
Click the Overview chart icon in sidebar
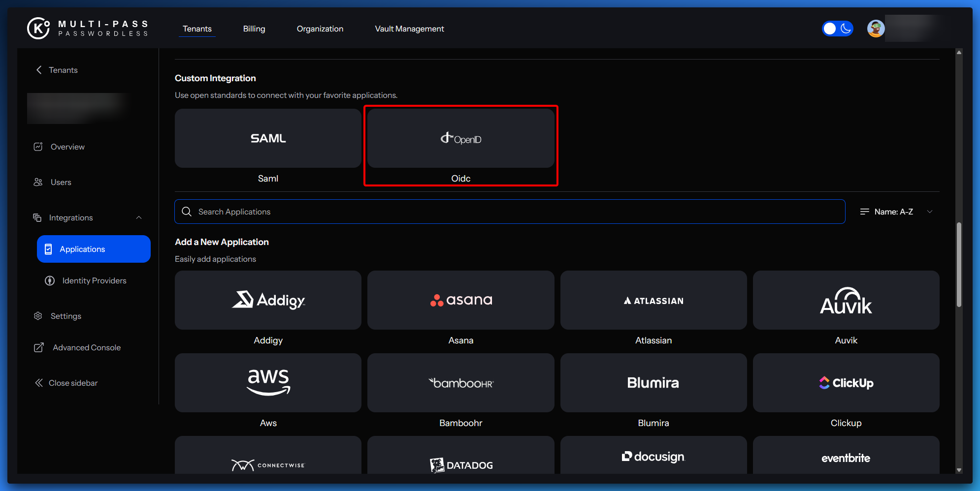38,147
